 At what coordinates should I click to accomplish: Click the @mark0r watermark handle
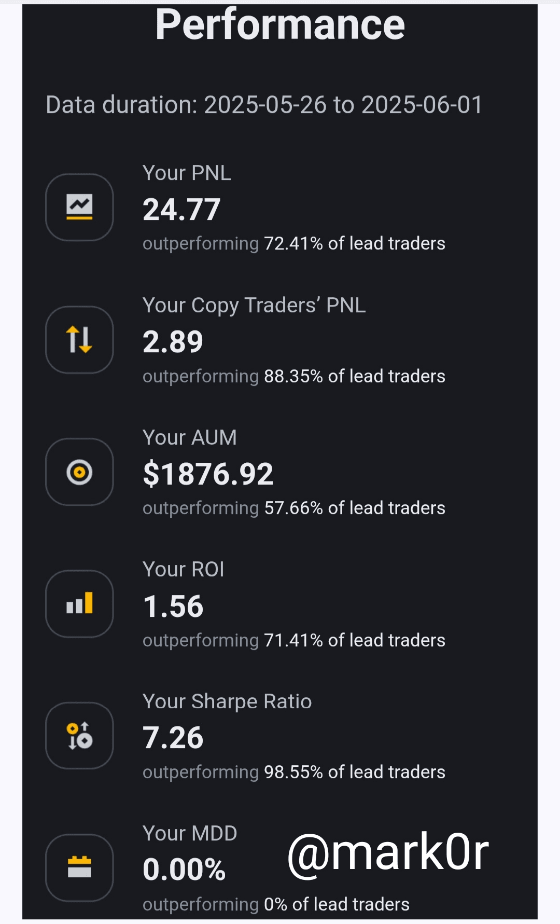(x=388, y=852)
